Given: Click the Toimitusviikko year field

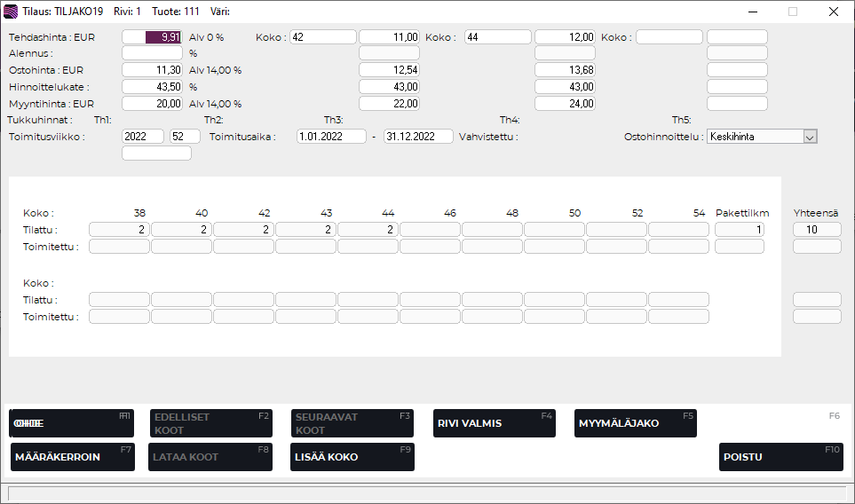Looking at the screenshot, I should click(x=143, y=137).
